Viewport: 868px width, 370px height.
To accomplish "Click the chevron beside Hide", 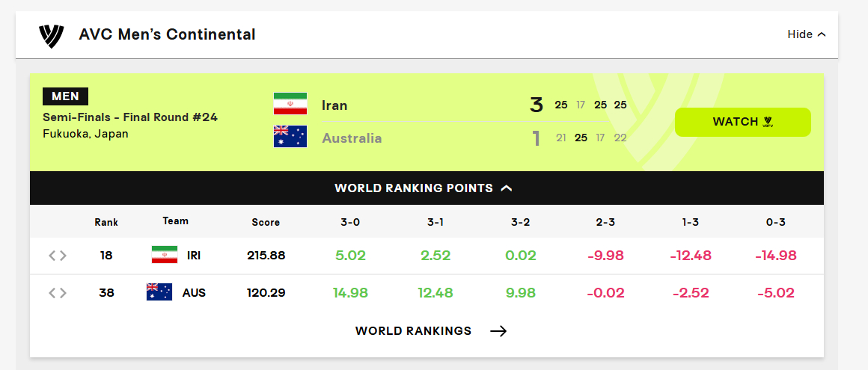I will [822, 34].
